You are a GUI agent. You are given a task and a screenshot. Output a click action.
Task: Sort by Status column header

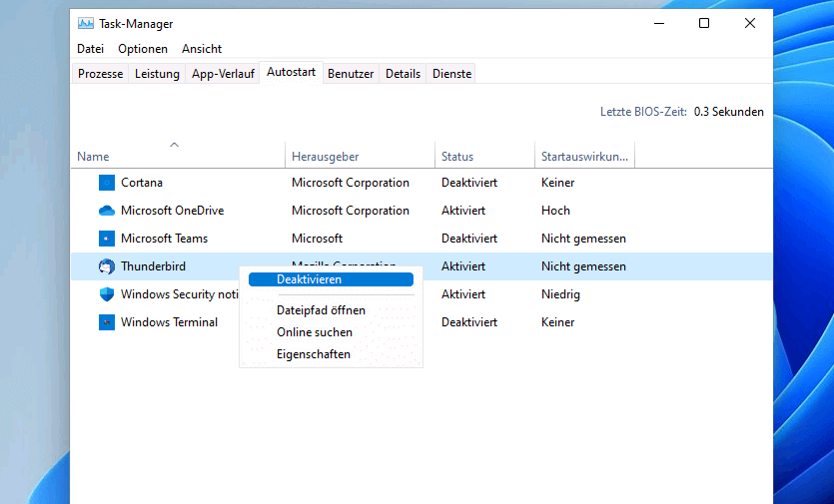point(457,157)
